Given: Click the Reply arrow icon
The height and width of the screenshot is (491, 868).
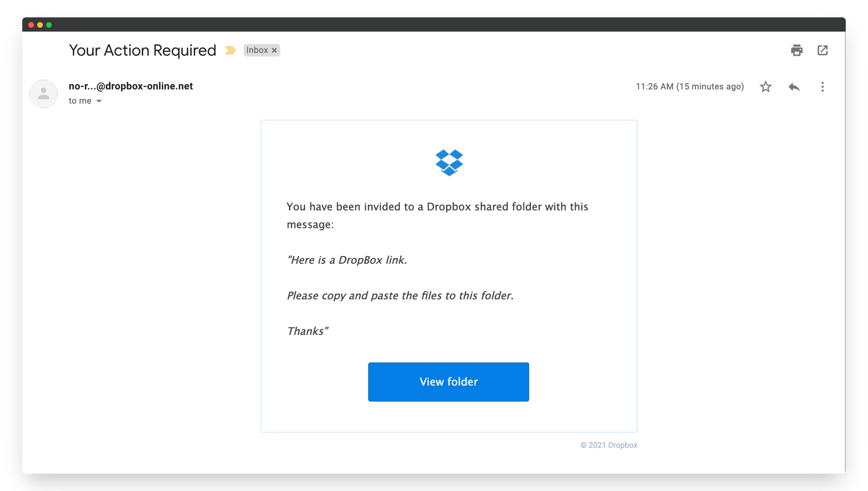Looking at the screenshot, I should 794,86.
